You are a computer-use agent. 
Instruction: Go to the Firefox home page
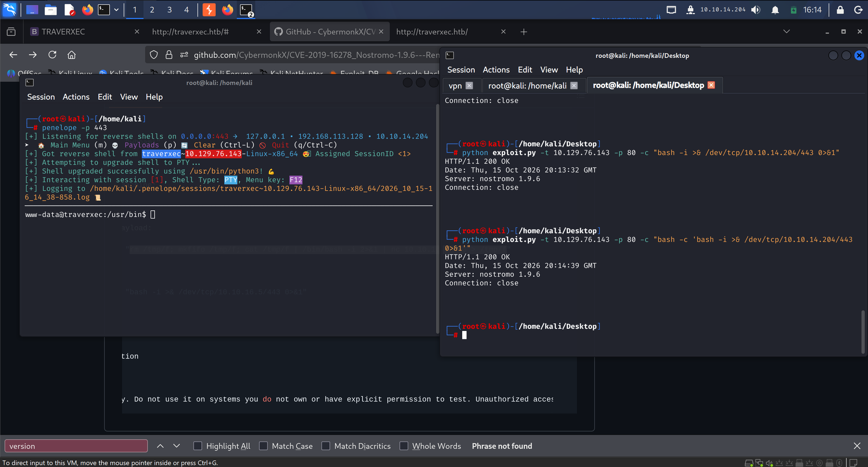[x=72, y=55]
